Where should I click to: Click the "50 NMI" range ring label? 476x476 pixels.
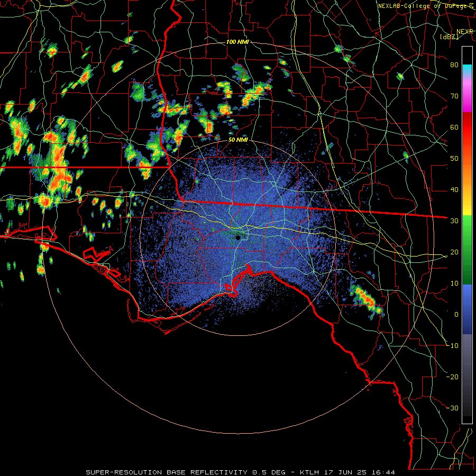point(238,140)
